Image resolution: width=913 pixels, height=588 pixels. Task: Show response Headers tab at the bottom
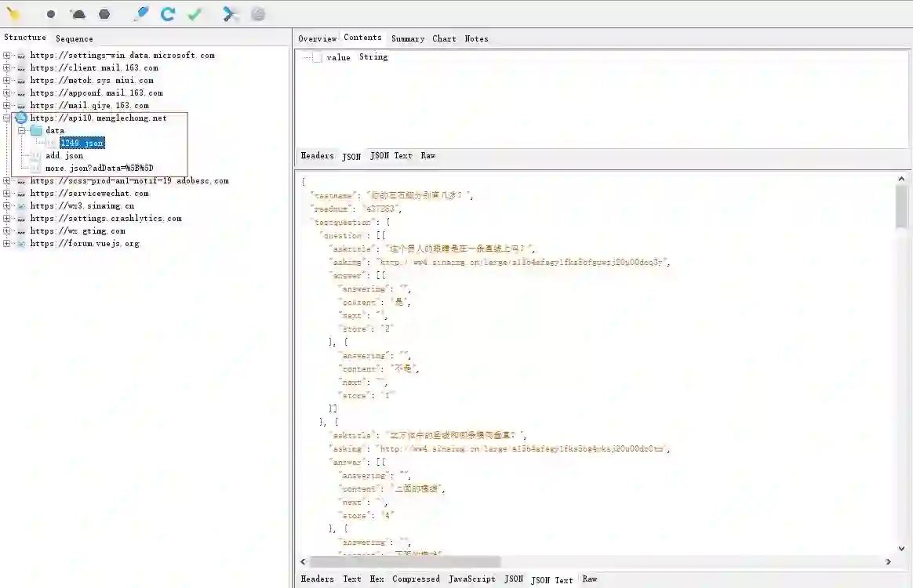(x=318, y=579)
